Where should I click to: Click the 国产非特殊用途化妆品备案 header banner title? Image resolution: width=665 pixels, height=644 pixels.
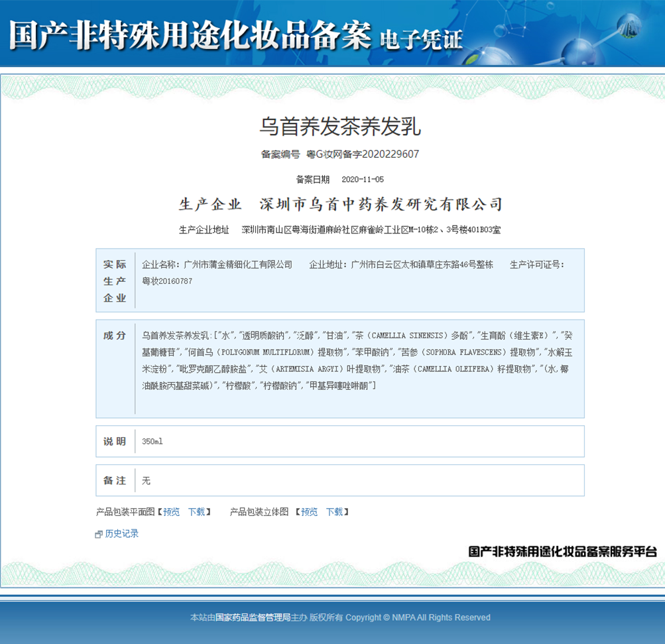(x=190, y=34)
